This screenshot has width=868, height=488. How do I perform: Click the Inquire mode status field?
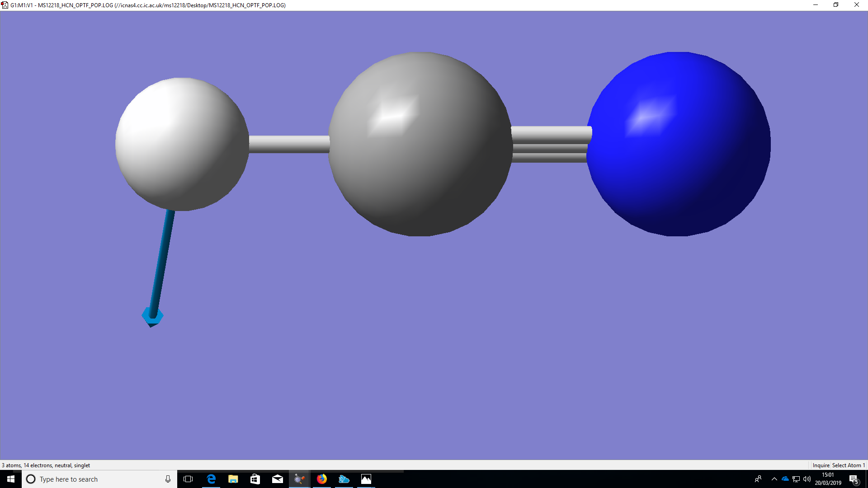[x=821, y=465]
